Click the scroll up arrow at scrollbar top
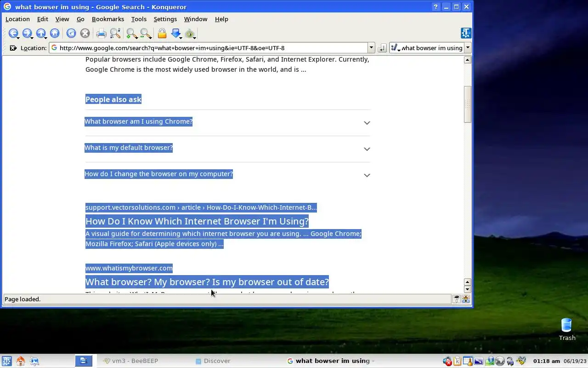 coord(468,60)
